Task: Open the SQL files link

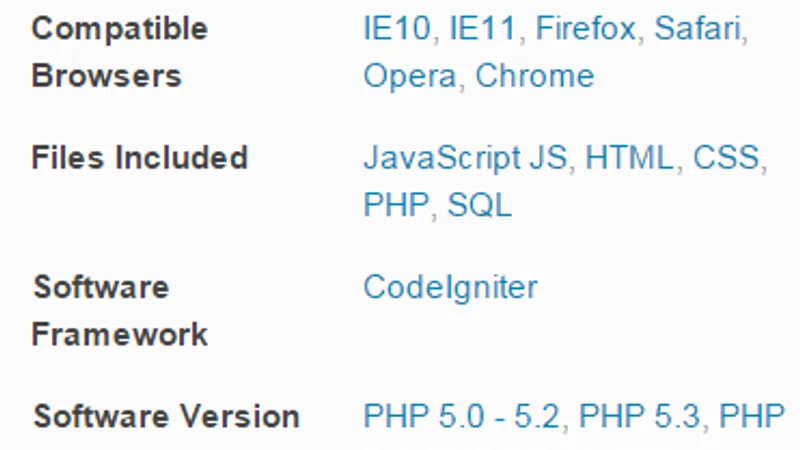Action: [x=479, y=206]
